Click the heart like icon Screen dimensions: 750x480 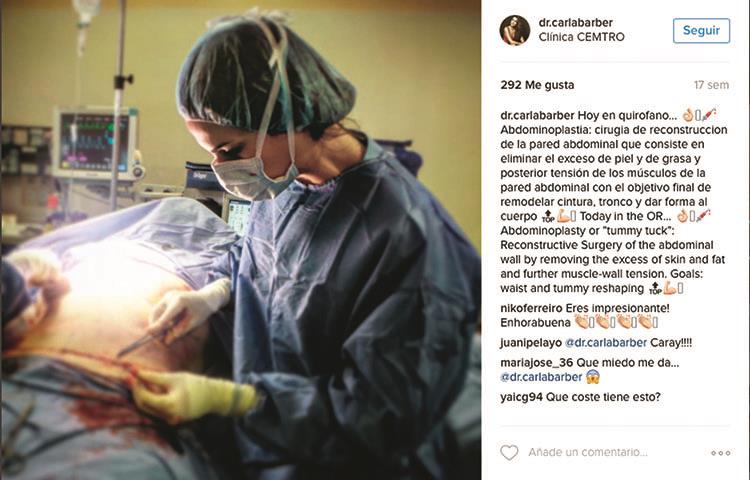tap(509, 452)
